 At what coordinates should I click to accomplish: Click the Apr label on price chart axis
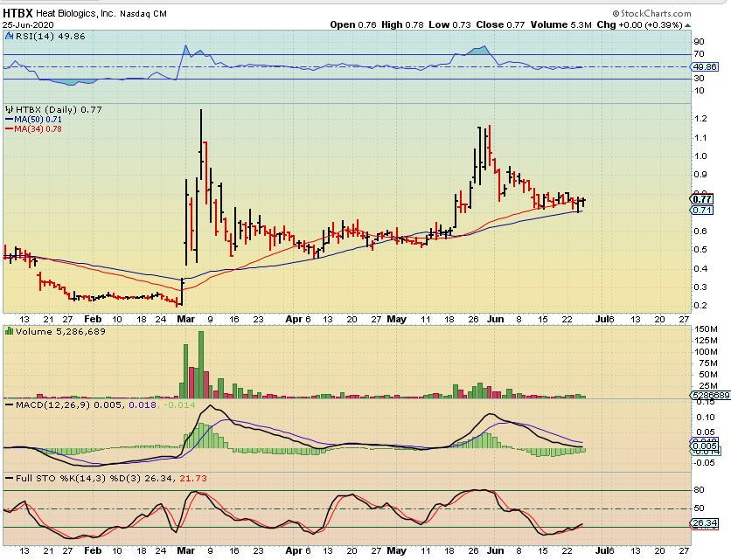[x=294, y=319]
